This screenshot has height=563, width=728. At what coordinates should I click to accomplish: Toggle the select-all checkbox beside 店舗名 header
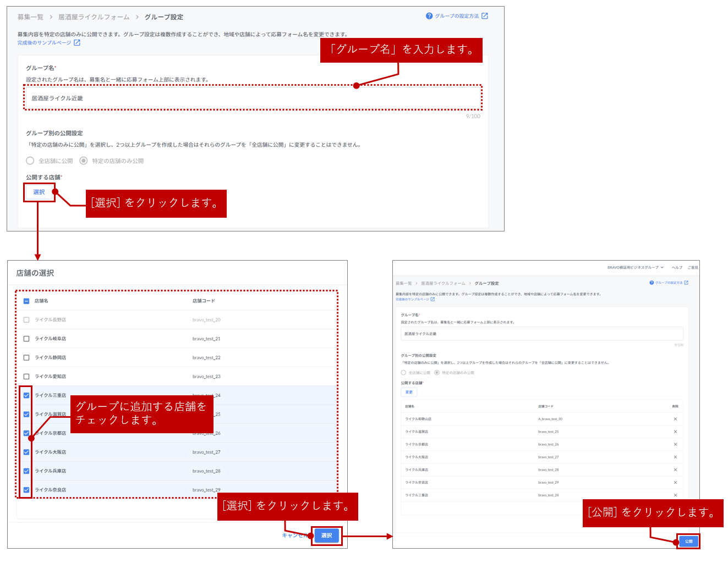(26, 301)
